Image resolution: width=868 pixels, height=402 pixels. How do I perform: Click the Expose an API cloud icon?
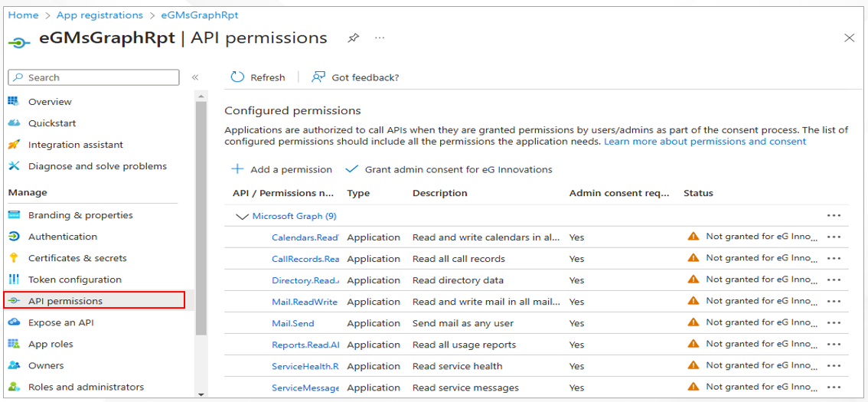click(14, 322)
